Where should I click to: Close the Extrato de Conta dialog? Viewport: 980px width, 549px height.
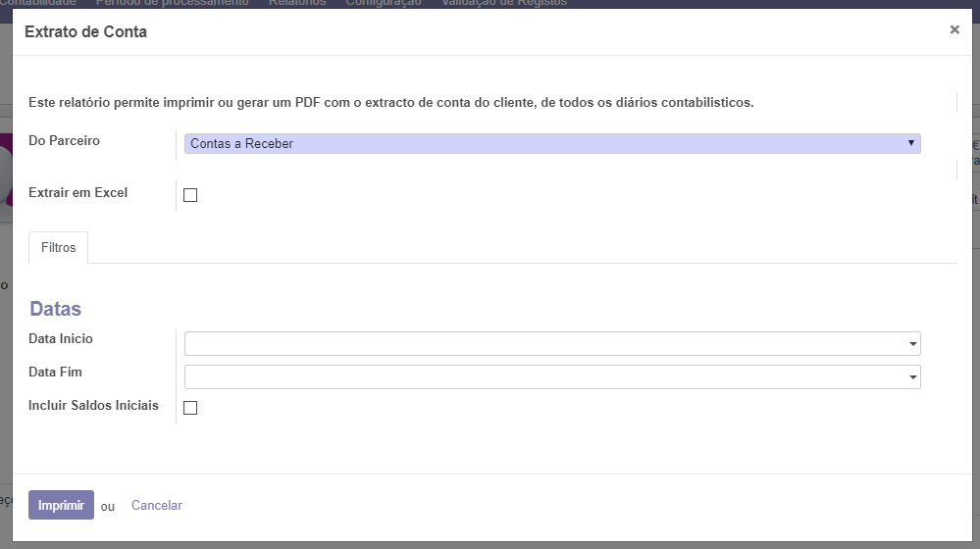point(954,30)
